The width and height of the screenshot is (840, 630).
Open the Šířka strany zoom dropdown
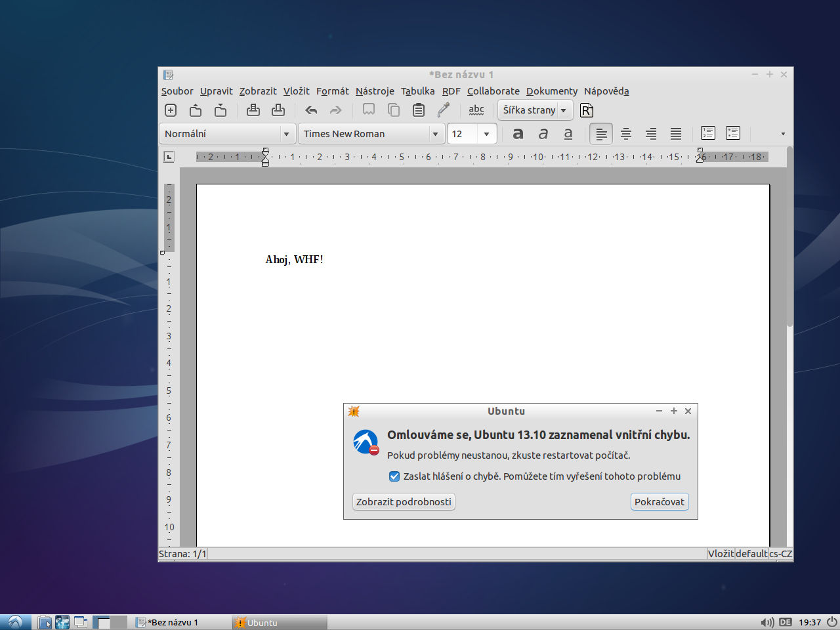535,110
